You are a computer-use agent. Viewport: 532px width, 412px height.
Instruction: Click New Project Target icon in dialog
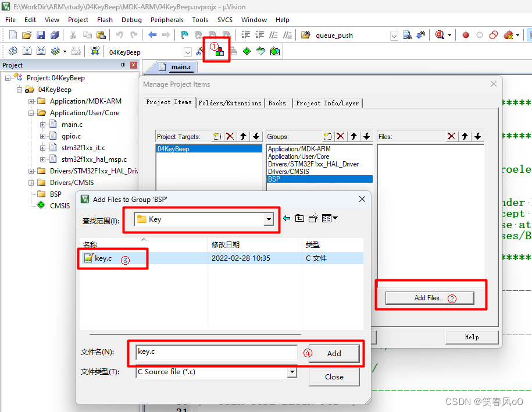[217, 137]
